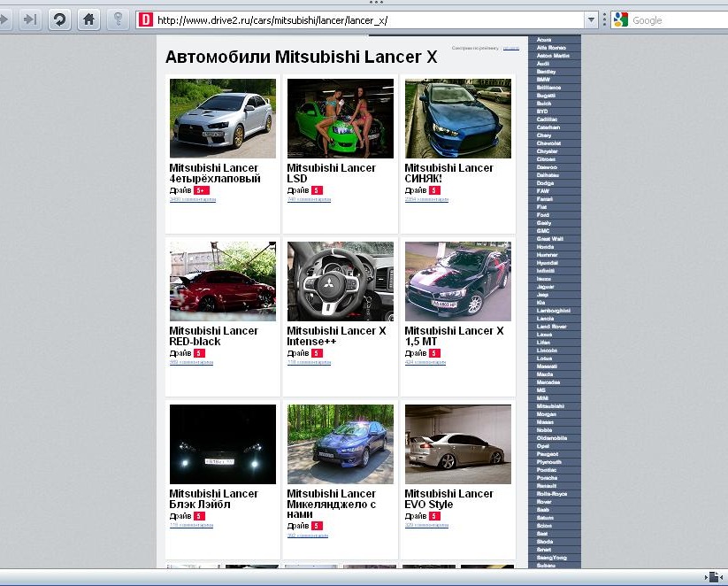Screen dimensions: 728x586
Task: Select Rolls-Royce in the brand sidebar
Action: (x=552, y=494)
